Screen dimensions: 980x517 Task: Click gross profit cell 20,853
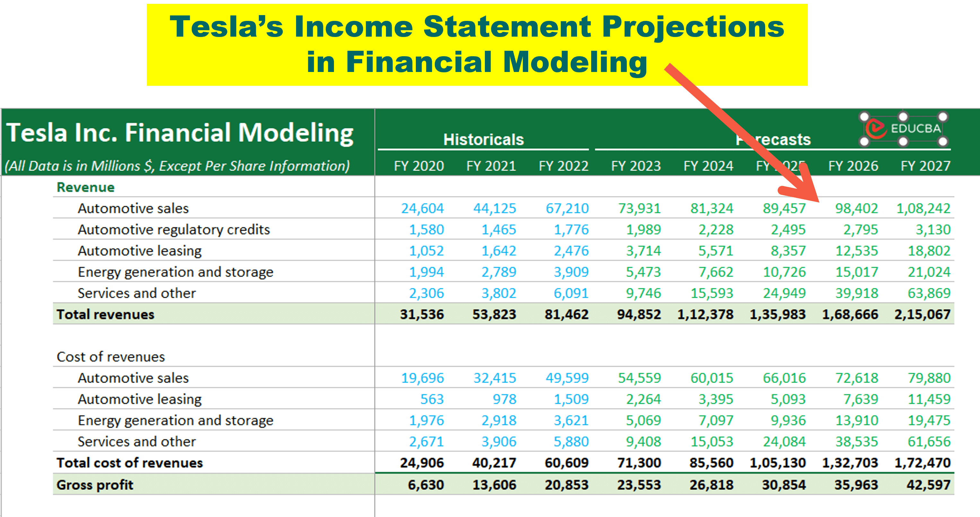(566, 485)
